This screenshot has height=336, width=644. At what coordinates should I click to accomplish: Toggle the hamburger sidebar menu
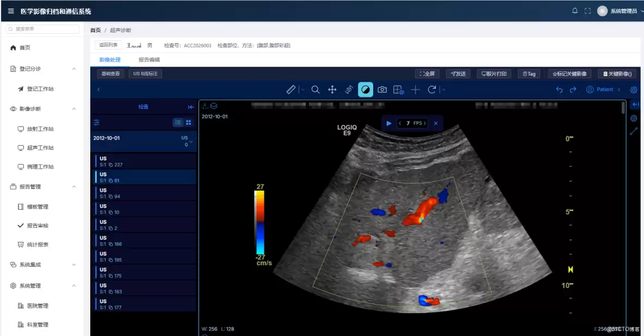pyautogui.click(x=11, y=11)
